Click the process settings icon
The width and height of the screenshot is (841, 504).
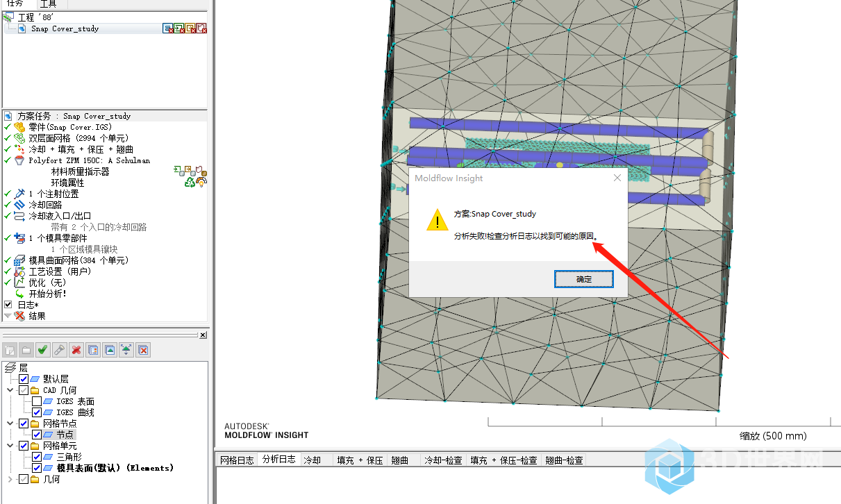19,271
